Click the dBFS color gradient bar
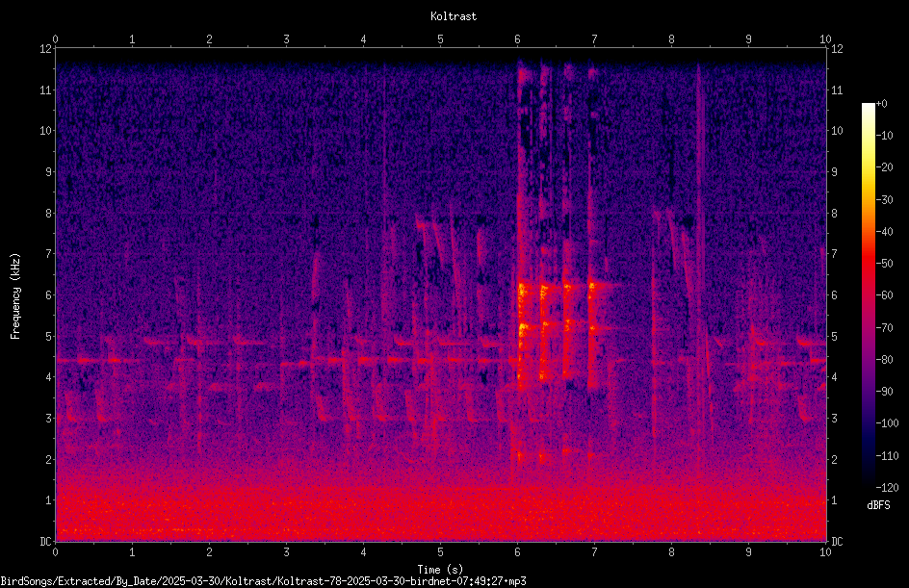909x588 pixels. pos(868,294)
